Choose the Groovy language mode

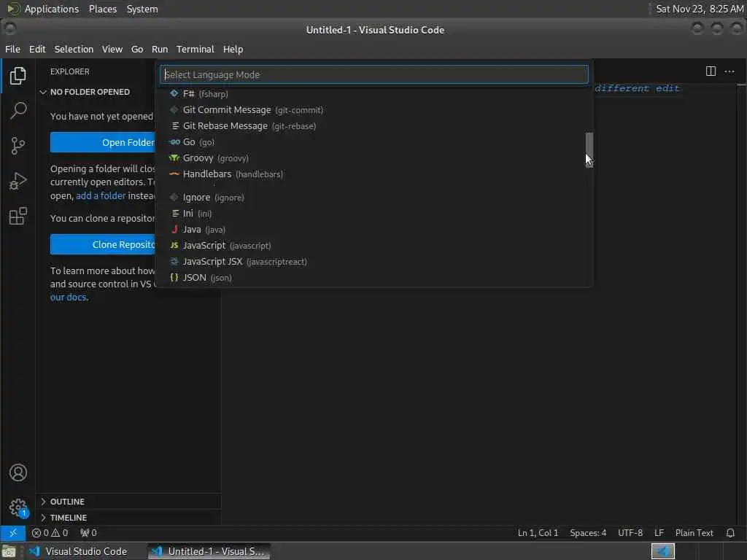click(x=374, y=158)
